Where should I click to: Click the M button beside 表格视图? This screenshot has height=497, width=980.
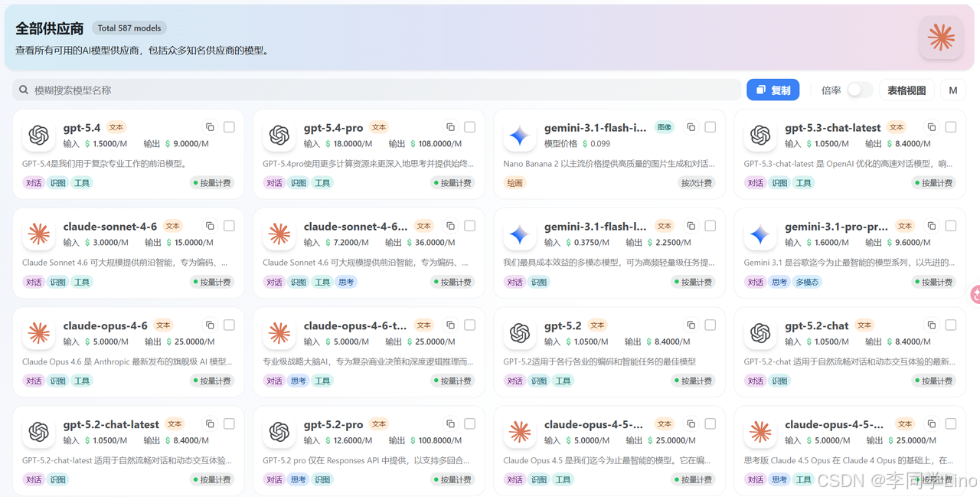pyautogui.click(x=953, y=90)
